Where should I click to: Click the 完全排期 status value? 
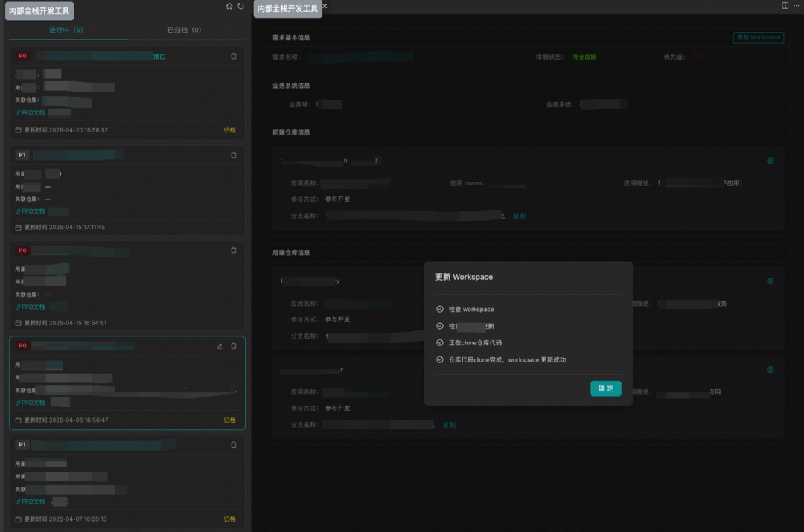[584, 57]
